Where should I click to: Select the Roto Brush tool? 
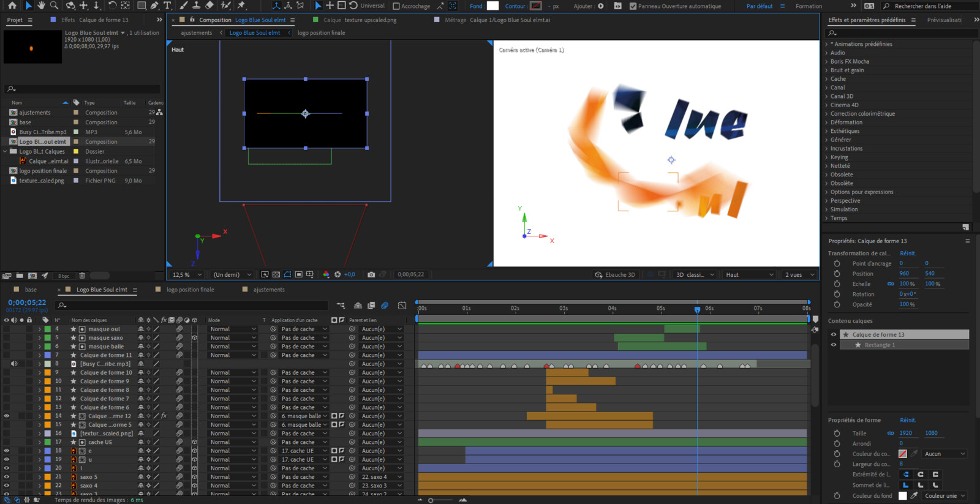(x=225, y=6)
